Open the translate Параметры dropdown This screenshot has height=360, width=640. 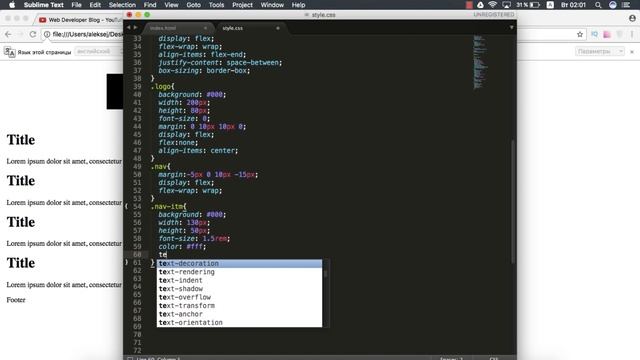tap(600, 51)
